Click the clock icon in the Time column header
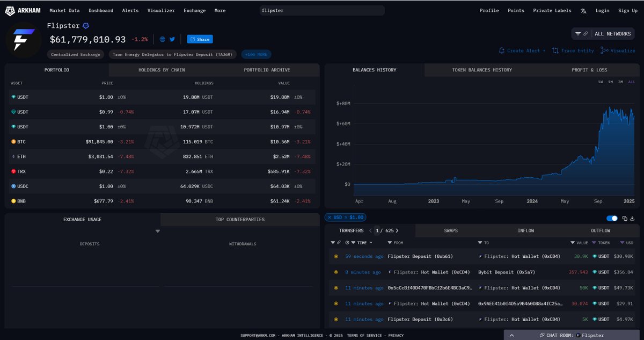Image resolution: width=644 pixels, height=340 pixels. [347, 243]
